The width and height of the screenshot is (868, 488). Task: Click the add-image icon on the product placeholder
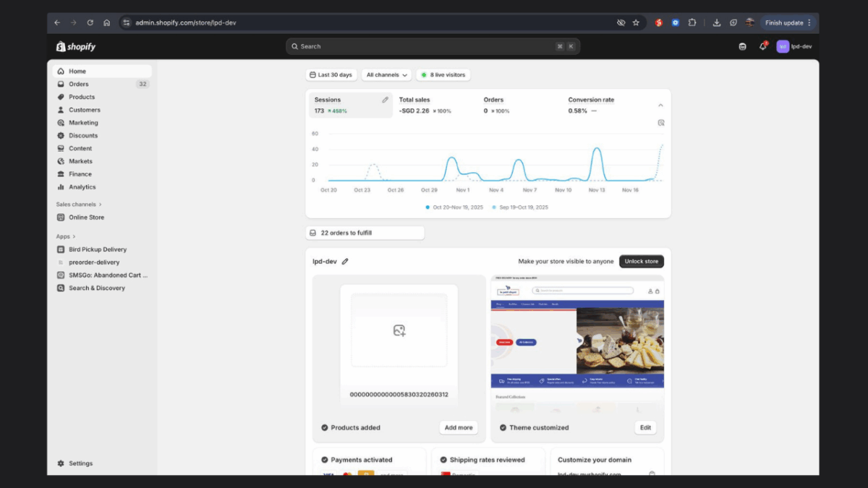click(x=399, y=330)
